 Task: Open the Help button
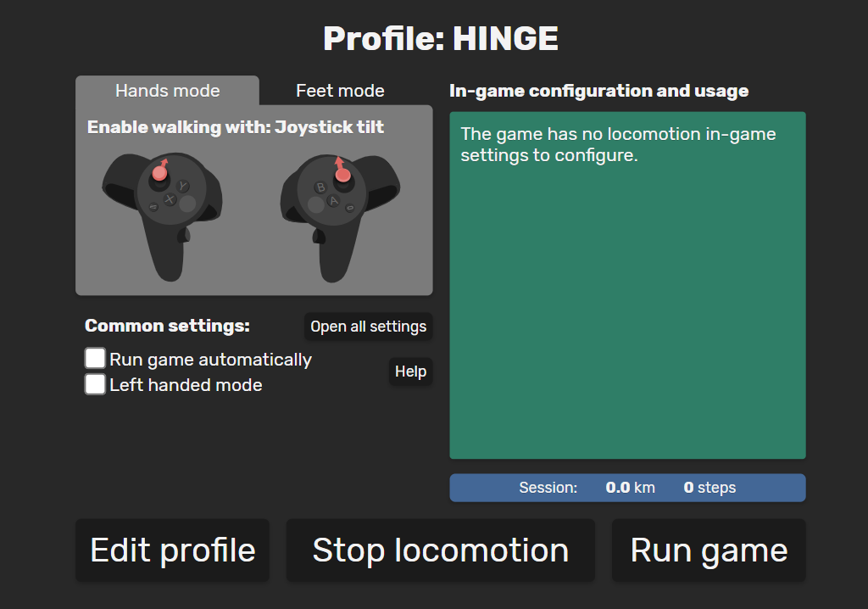[x=411, y=372]
